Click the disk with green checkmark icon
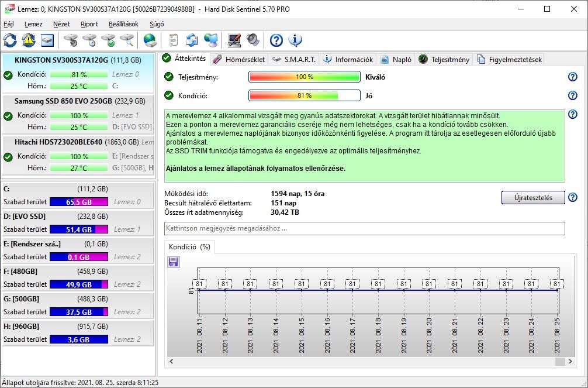 pos(108,40)
